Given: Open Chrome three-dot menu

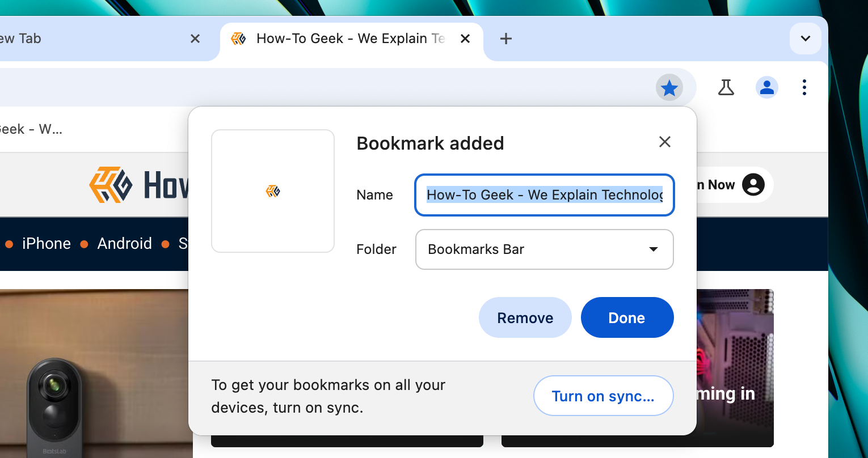Looking at the screenshot, I should pos(804,87).
